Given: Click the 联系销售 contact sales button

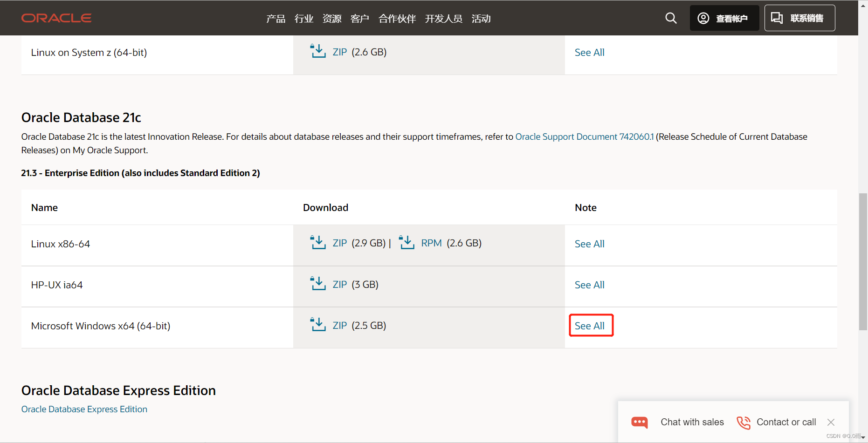Looking at the screenshot, I should coord(799,18).
